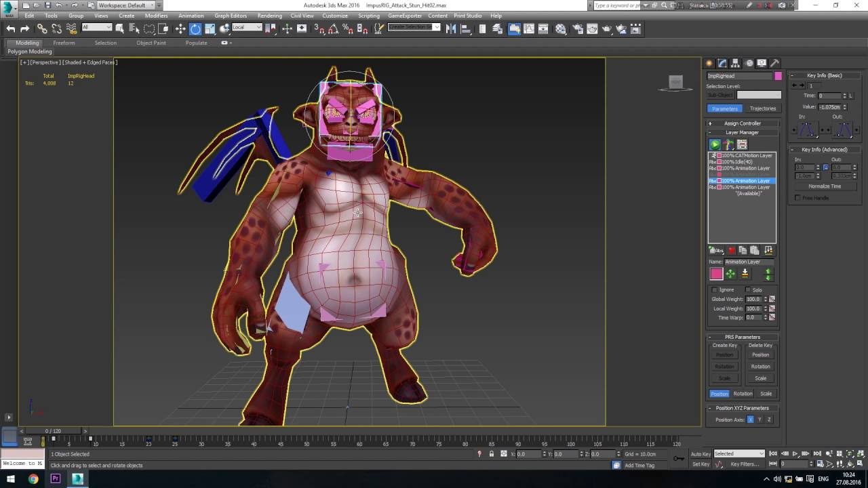Collapse the Position XYZ Parameters rollout

click(x=742, y=408)
